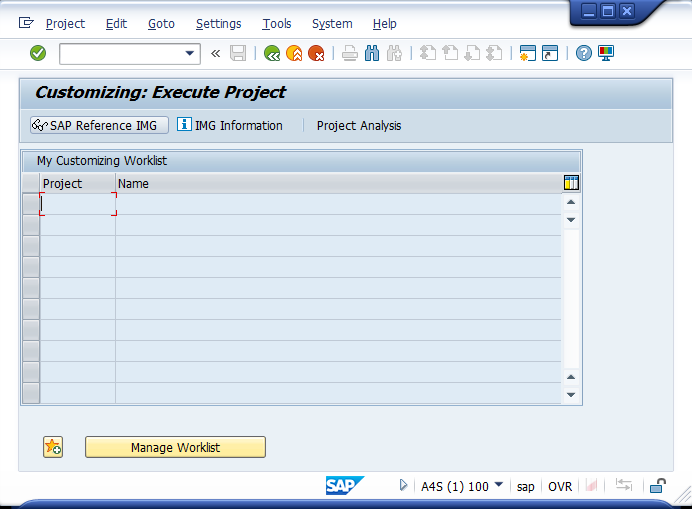
Task: Click the green Back arrow icon
Action: (272, 54)
